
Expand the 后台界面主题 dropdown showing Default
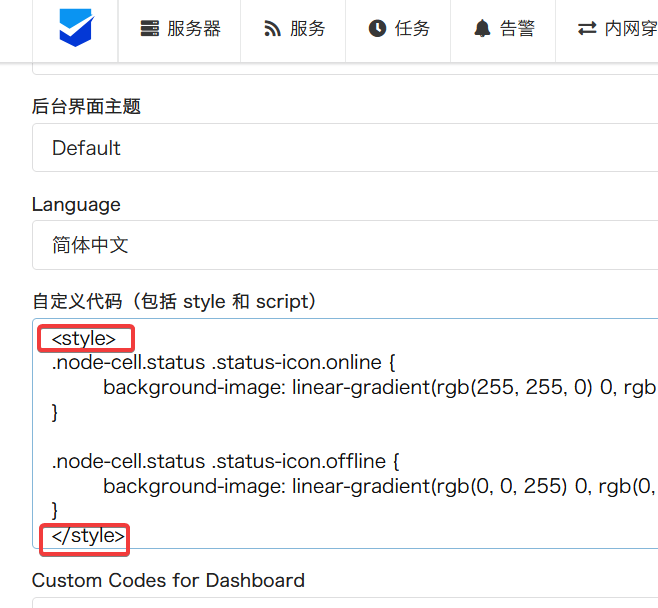tap(340, 148)
